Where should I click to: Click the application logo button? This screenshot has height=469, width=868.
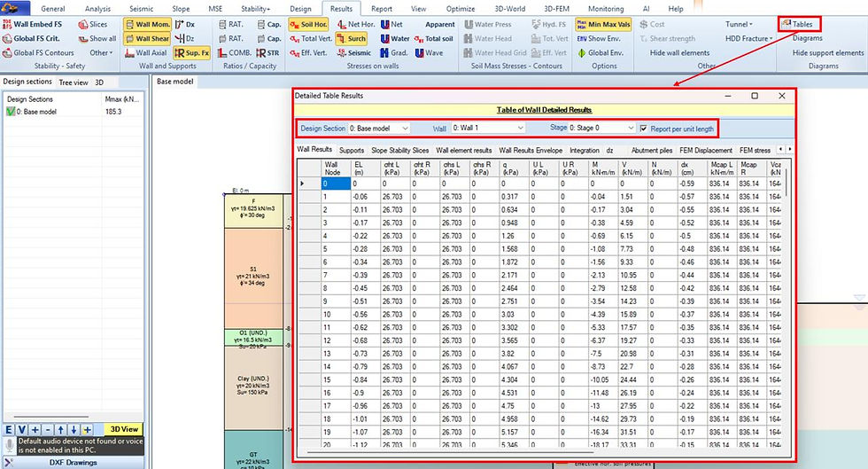point(15,8)
